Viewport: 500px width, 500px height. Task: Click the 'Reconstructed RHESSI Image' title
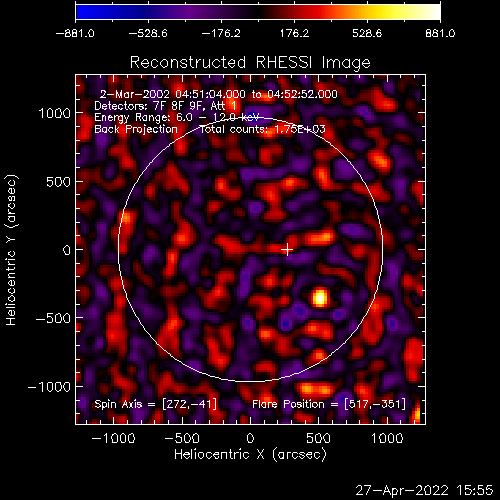(250, 62)
